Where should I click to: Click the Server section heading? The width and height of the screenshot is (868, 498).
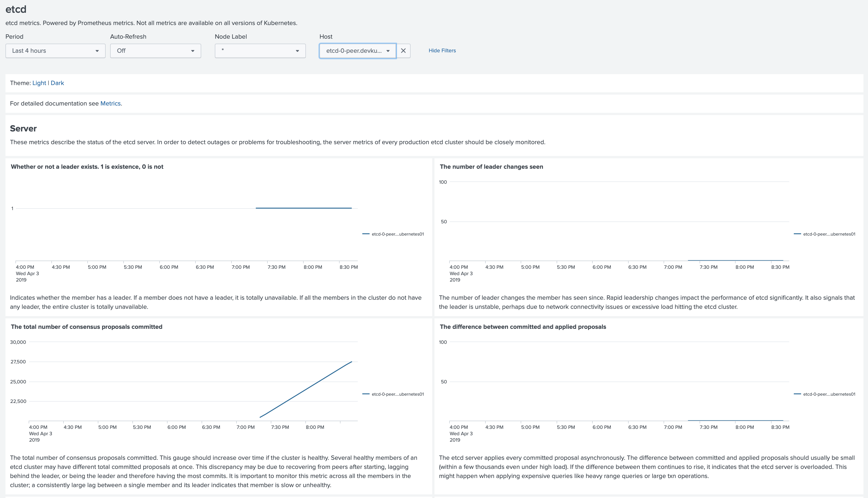click(23, 129)
